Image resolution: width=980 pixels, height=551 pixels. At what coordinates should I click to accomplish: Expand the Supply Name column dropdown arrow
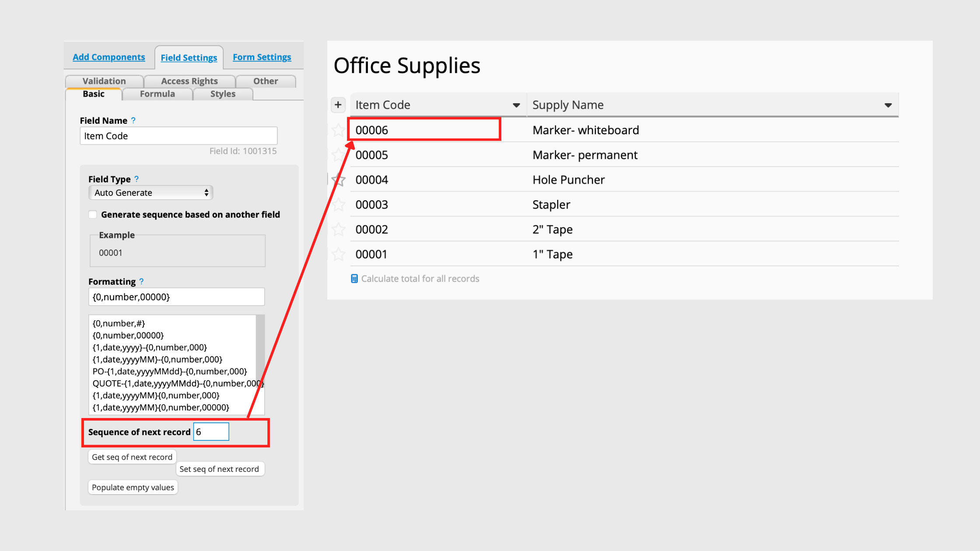(888, 105)
